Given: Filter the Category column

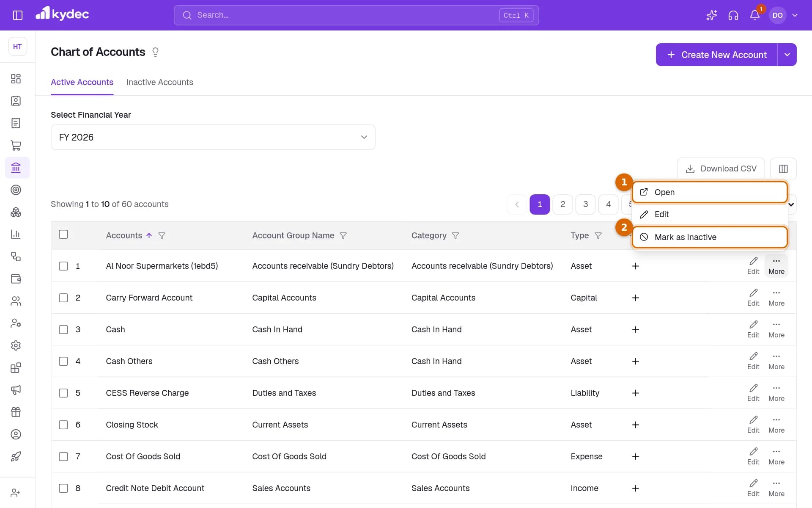Looking at the screenshot, I should pyautogui.click(x=455, y=236).
